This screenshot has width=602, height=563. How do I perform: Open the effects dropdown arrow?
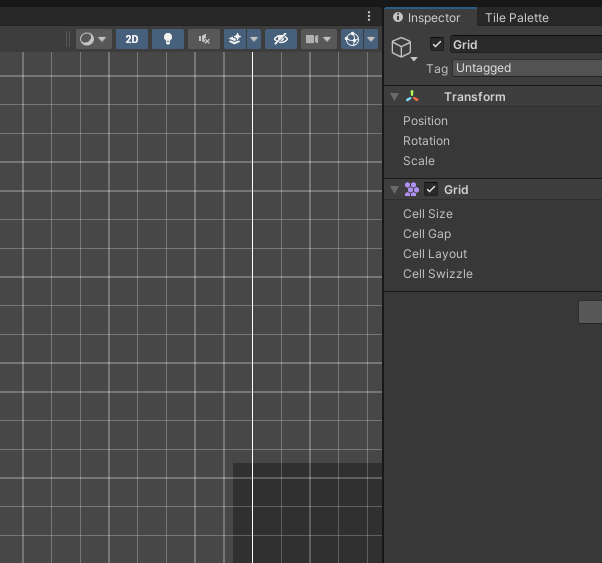coord(254,39)
